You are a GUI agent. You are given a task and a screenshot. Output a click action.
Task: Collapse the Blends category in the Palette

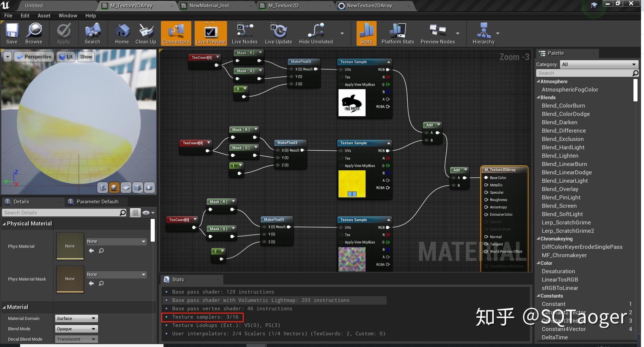point(539,98)
